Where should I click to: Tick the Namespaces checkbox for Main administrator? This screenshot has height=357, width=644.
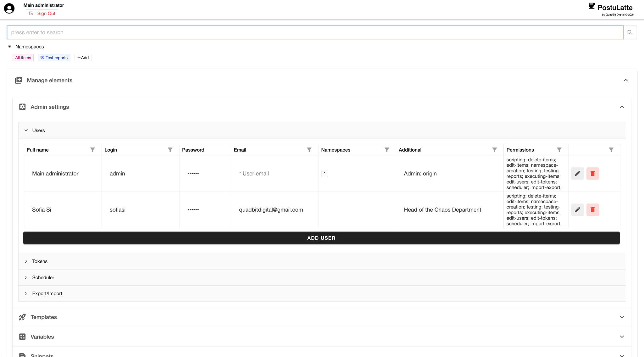coord(324,173)
